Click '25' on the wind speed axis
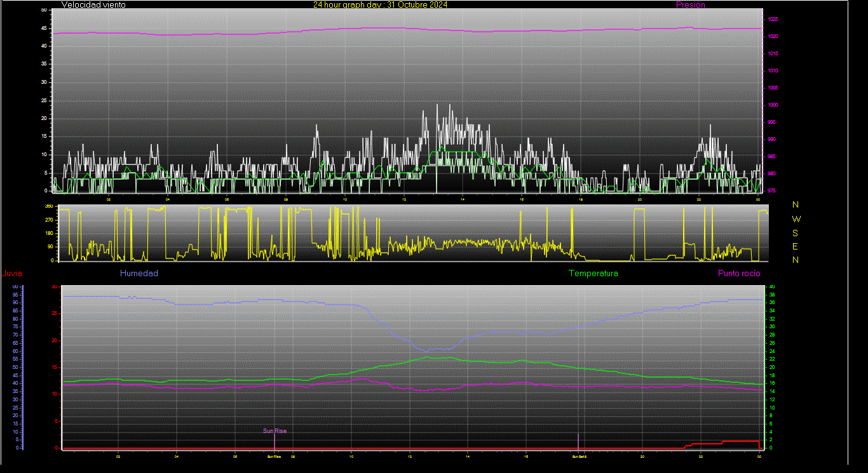The width and height of the screenshot is (868, 473). [44, 100]
